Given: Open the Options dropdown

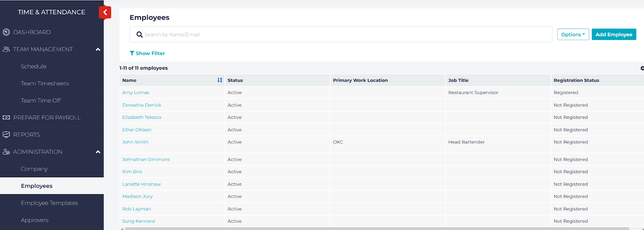Looking at the screenshot, I should coord(573,35).
